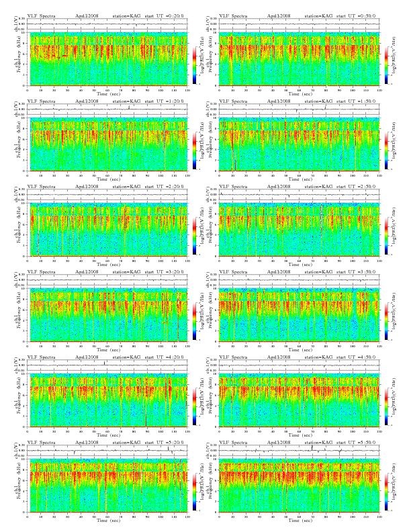411x532 pixels.
Task: Click 'VLF Spectra' heading of the 5:50:0 plot
Action: (233, 443)
